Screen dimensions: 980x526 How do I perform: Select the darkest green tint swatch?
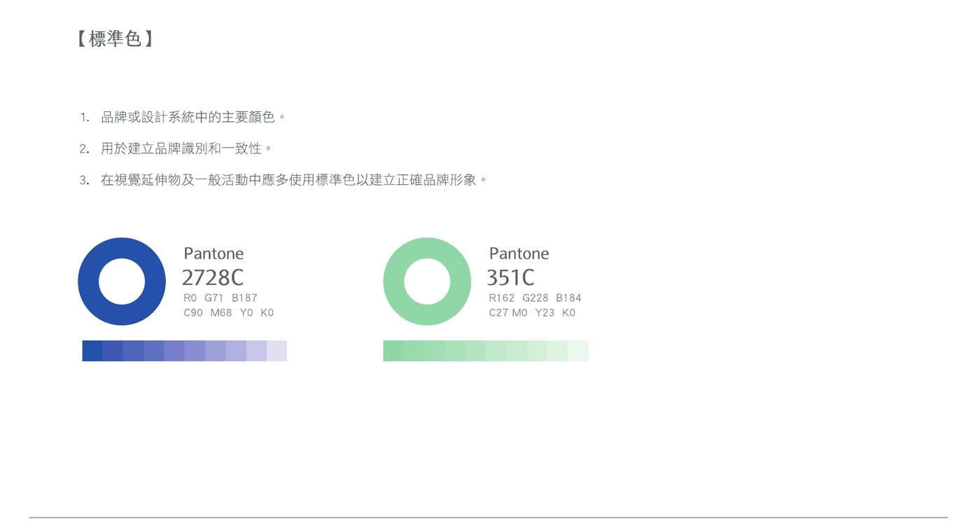pyautogui.click(x=393, y=351)
